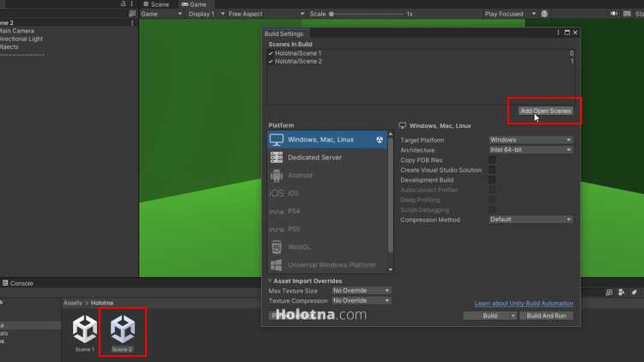Toggle Development Build checkbox
The width and height of the screenshot is (644, 362).
(x=492, y=180)
